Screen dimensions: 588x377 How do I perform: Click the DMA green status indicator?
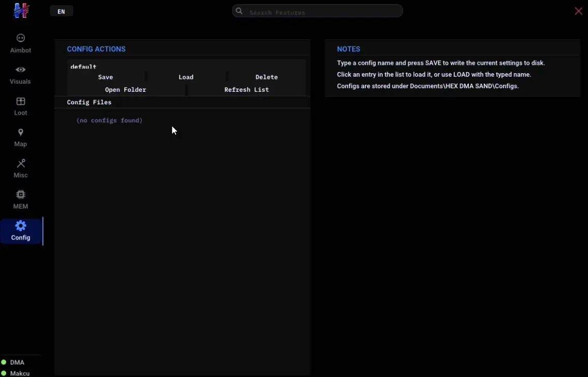click(x=4, y=362)
